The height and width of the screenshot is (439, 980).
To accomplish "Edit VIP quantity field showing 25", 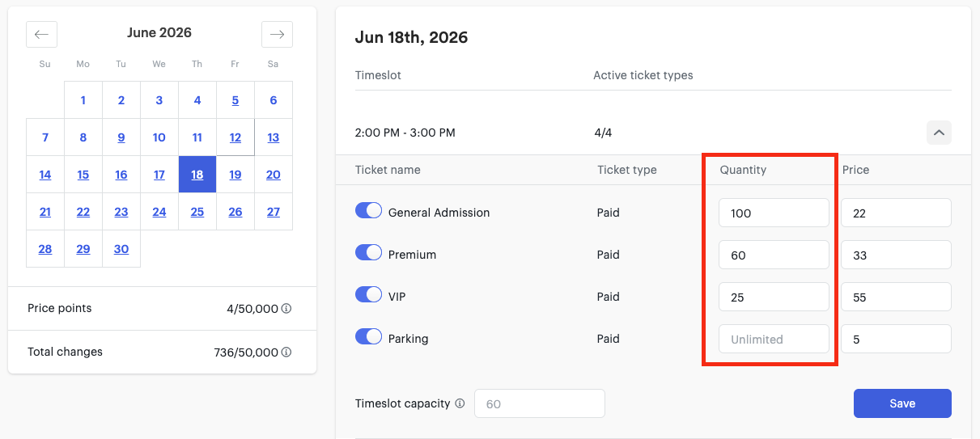I will click(x=774, y=297).
